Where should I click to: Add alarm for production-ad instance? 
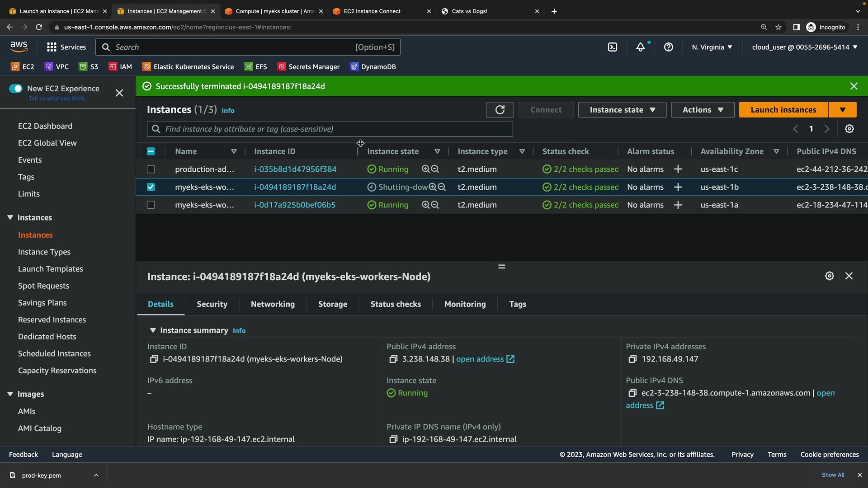pos(678,169)
